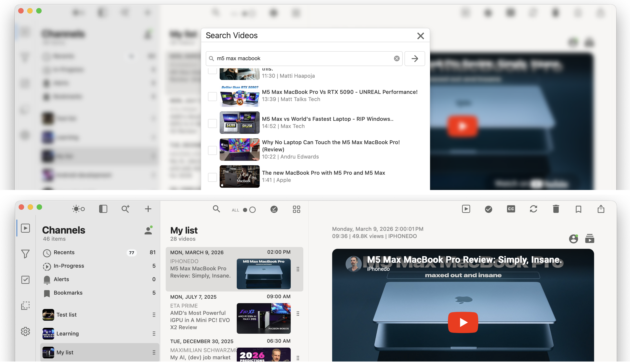Click the bookmark icon in top toolbar
Viewport: 630px width, 364px height.
pyautogui.click(x=578, y=209)
